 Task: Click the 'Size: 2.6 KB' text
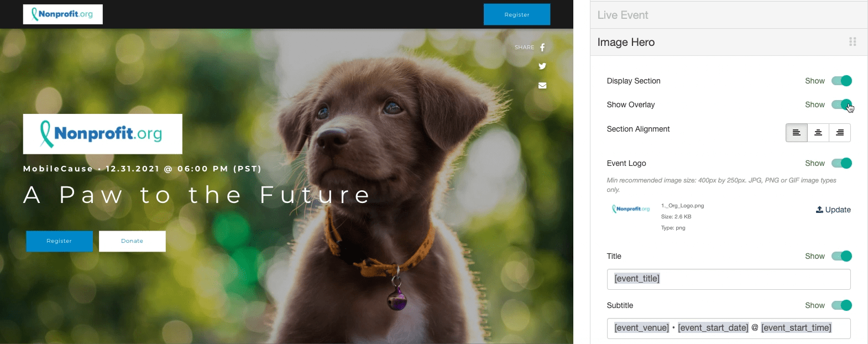[x=676, y=217]
